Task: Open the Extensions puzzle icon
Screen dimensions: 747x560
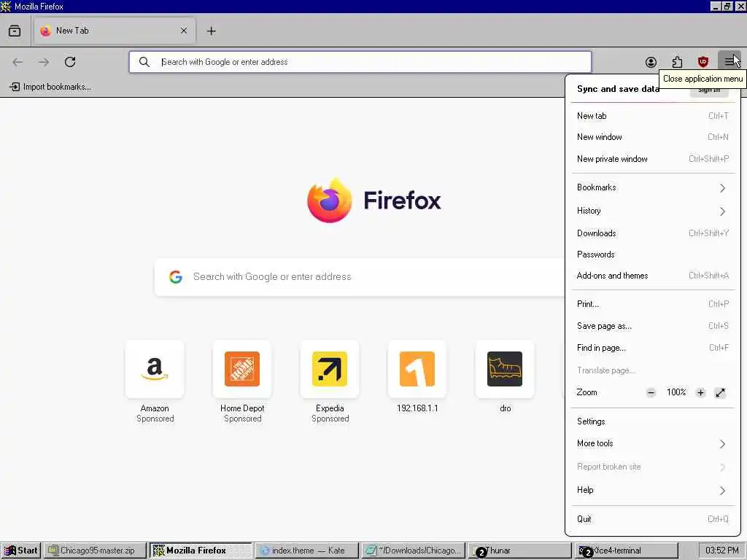Action: [x=677, y=62]
